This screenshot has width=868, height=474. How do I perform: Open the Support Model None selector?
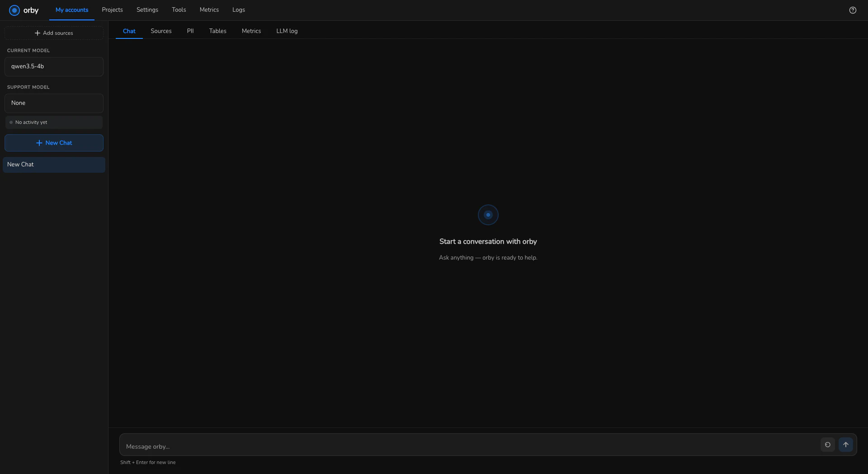pyautogui.click(x=54, y=103)
